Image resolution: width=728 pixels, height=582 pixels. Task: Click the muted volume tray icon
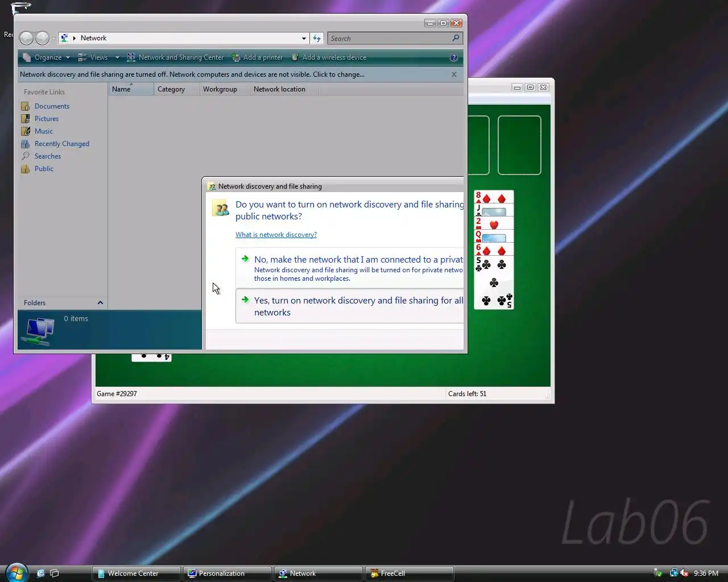684,573
